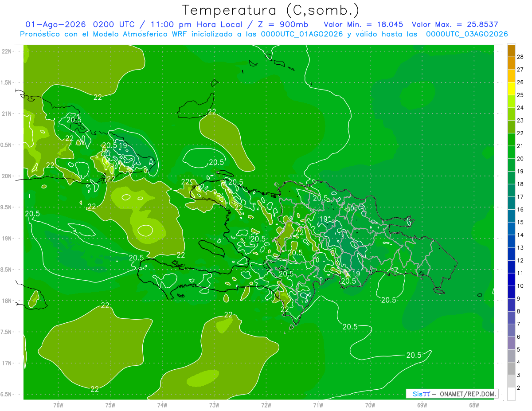This screenshot has height=411, width=532.
Task: Pick the yellow legend band between 25 and 26
Action: coord(512,89)
